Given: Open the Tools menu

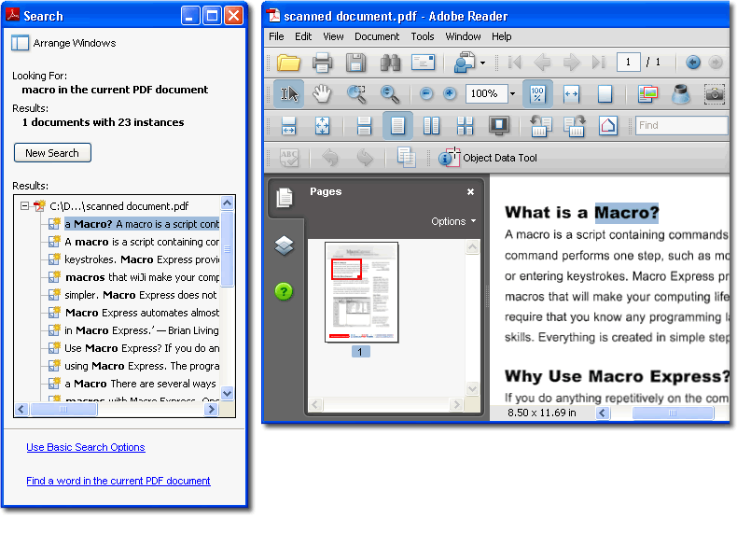Looking at the screenshot, I should point(423,36).
